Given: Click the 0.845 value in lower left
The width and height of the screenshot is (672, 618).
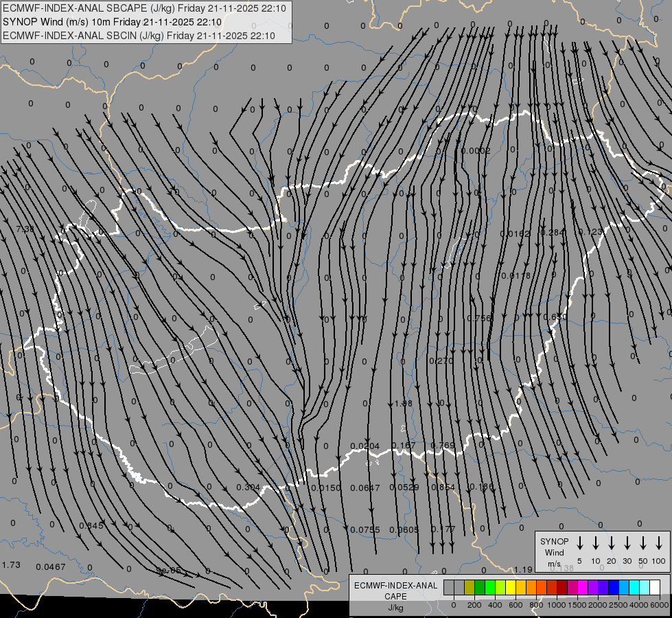Looking at the screenshot, I should click(91, 526).
